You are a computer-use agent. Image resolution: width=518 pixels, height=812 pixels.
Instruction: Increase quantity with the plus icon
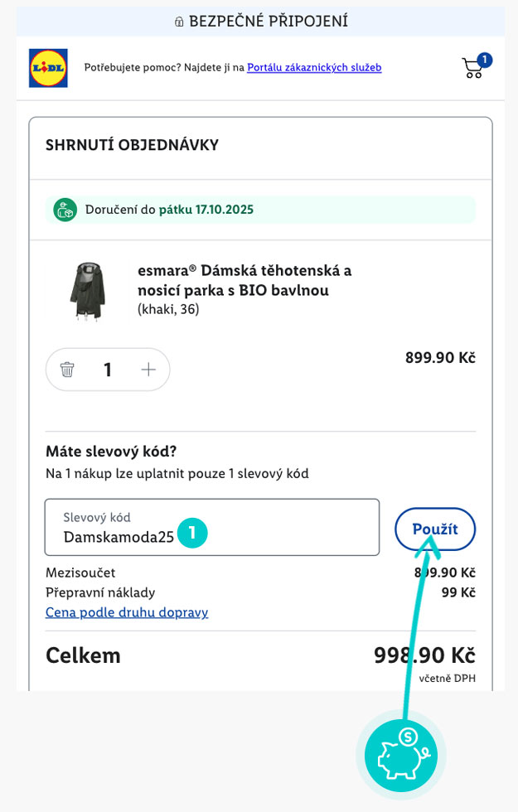148,370
